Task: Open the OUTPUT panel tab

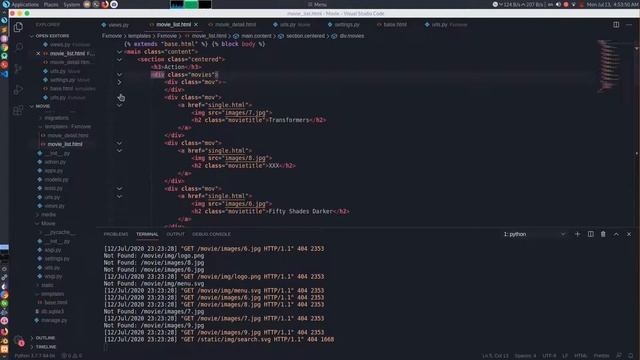Action: point(176,234)
